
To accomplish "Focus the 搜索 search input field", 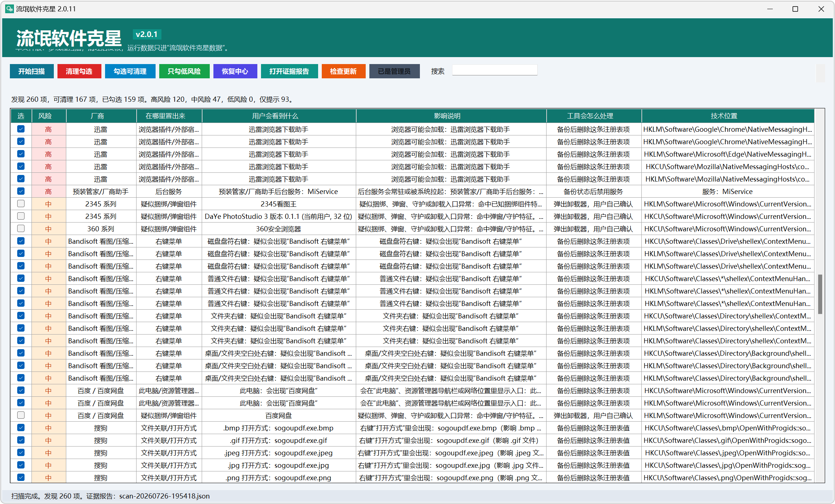I will coord(495,70).
